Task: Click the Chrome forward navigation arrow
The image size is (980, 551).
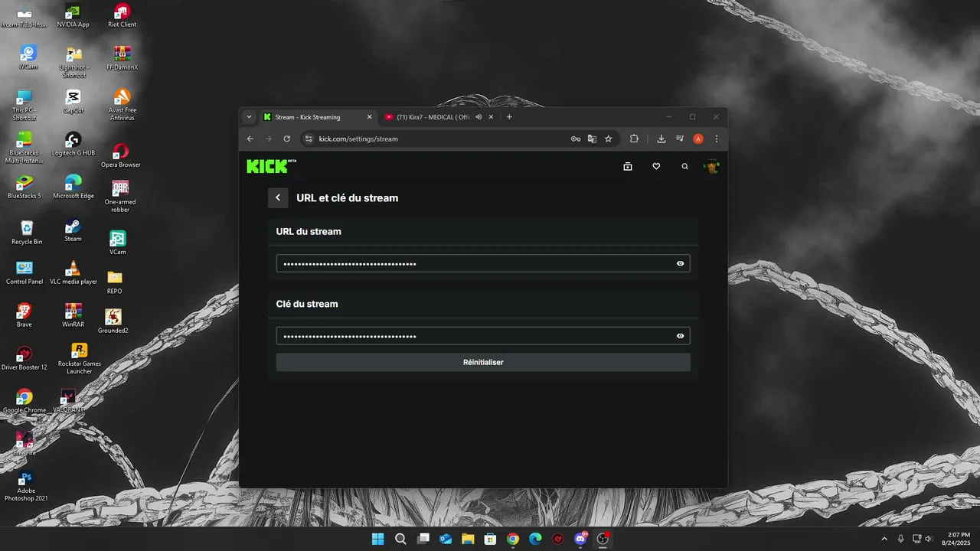Action: (268, 139)
